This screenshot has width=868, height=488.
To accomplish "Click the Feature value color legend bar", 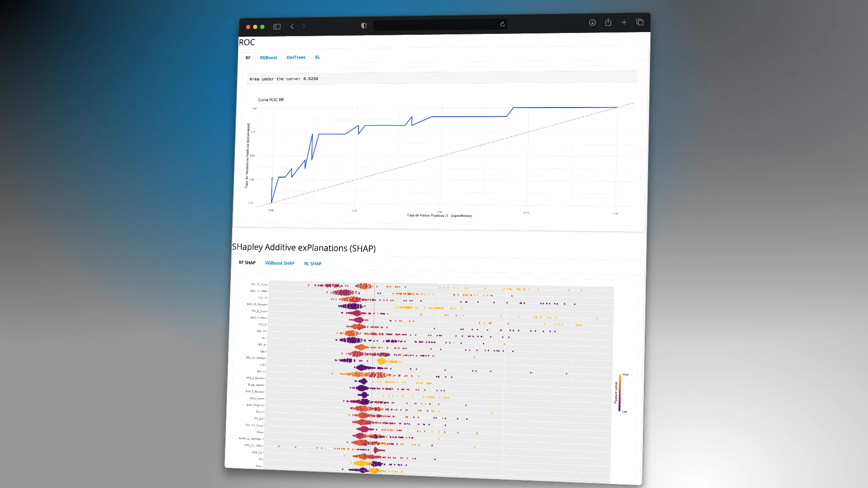I will pyautogui.click(x=620, y=393).
